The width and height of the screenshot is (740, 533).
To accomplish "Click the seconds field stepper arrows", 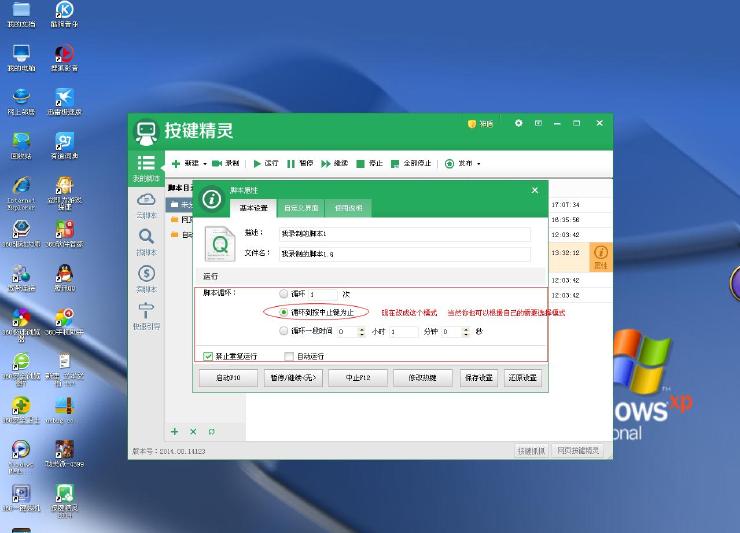I will tap(466, 331).
